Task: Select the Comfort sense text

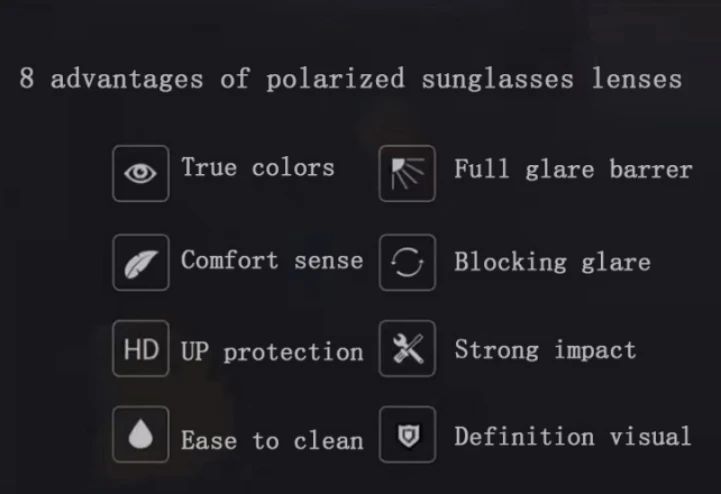Action: pyautogui.click(x=271, y=260)
